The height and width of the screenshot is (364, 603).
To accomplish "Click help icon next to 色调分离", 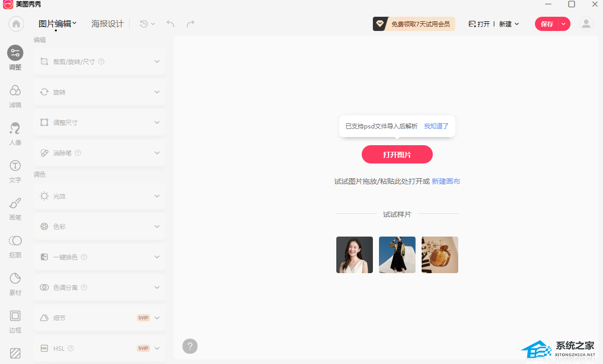I will click(84, 287).
